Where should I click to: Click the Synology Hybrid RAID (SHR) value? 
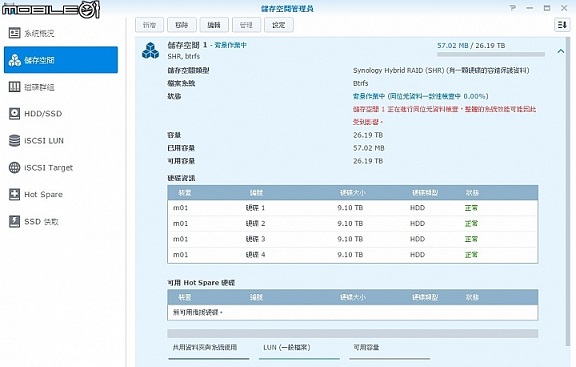coord(441,70)
